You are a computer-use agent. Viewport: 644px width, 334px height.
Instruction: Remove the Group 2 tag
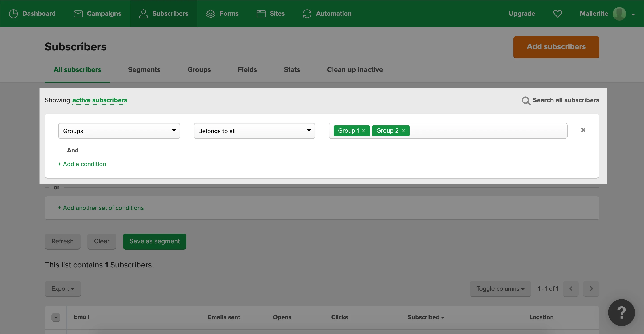tap(403, 131)
